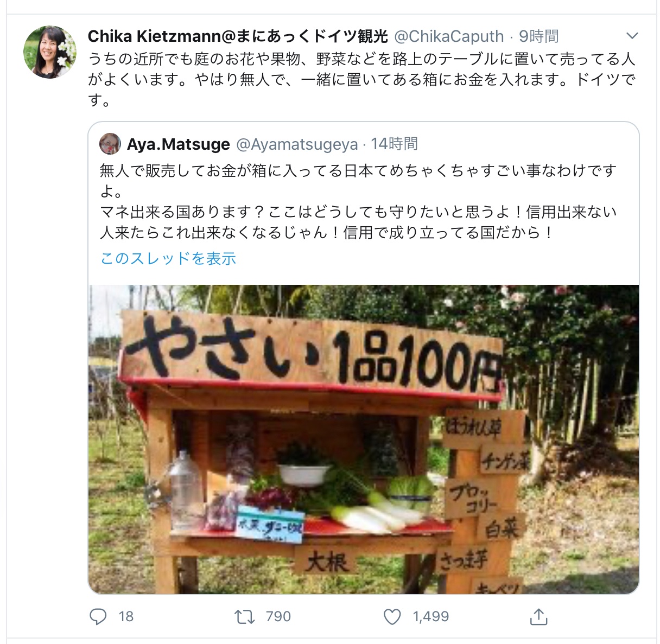Like the tweet with the heart icon

pos(392,617)
